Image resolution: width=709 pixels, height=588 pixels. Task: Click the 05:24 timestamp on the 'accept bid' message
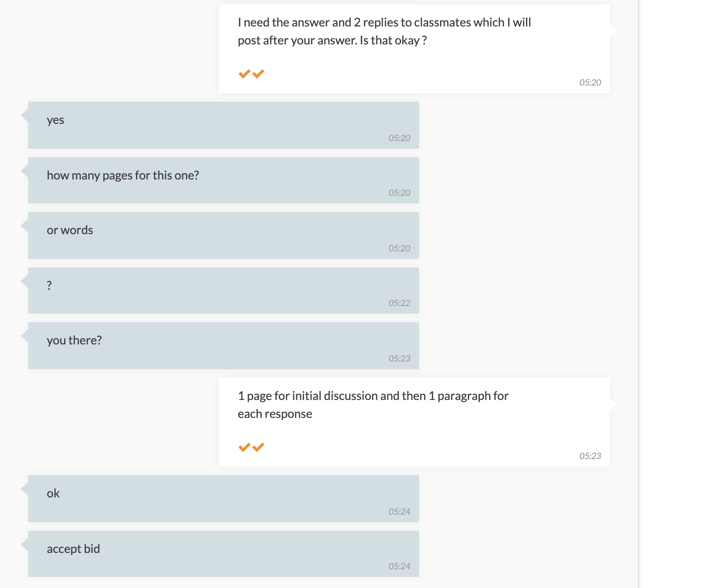(x=399, y=566)
